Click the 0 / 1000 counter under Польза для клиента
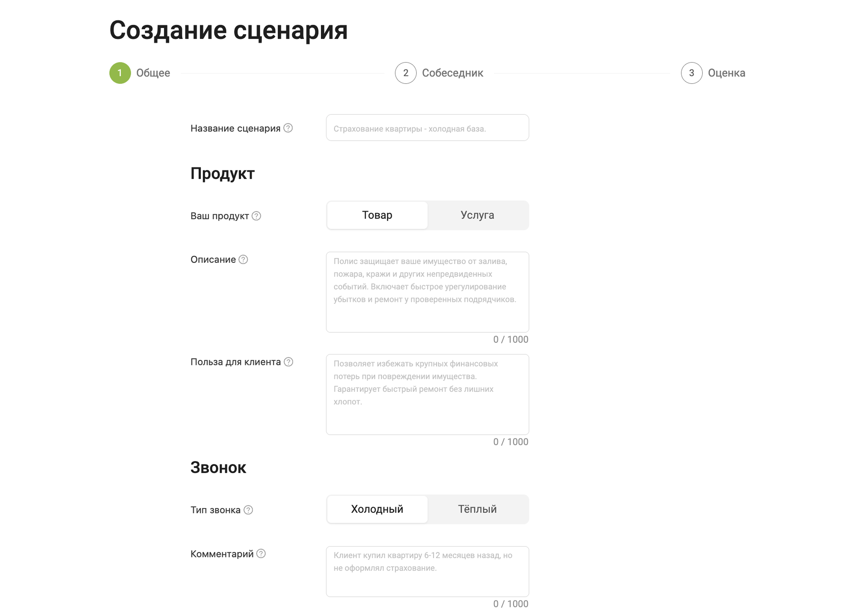Screen dimensions: 851x616 coord(511,442)
